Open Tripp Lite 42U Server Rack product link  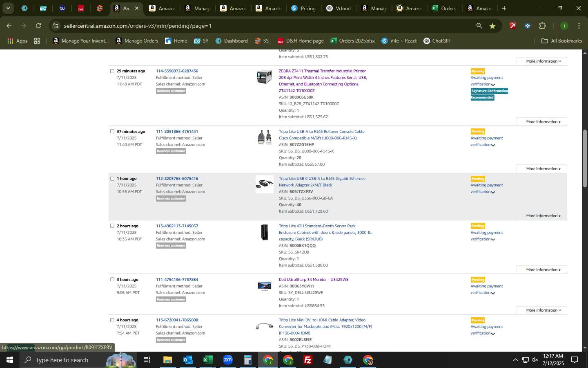(x=325, y=233)
